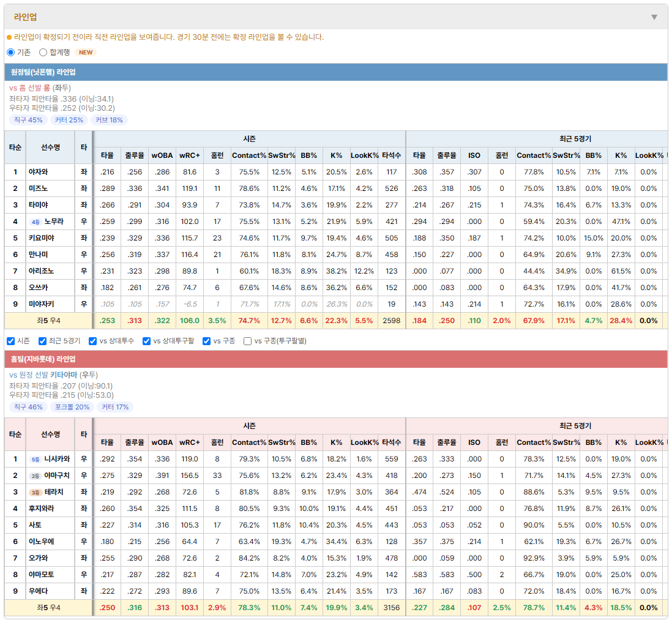The image size is (672, 623).
Task: Collapse the 라인업 panel with the arrow
Action: click(x=654, y=17)
